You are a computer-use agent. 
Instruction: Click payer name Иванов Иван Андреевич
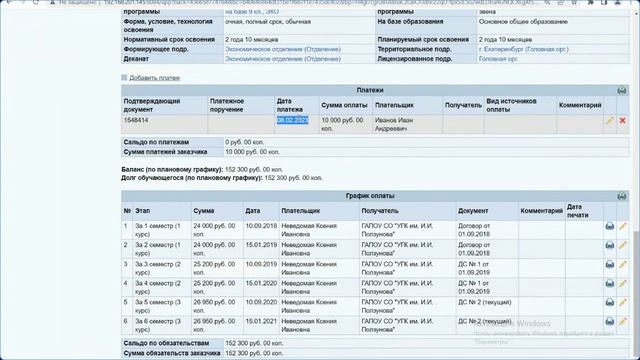[x=394, y=124]
